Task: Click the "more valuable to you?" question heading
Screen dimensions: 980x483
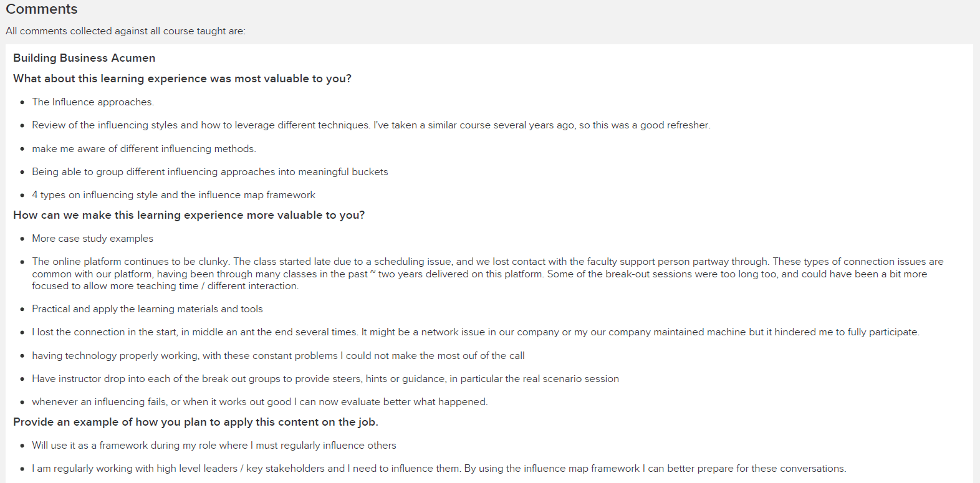Action: pos(189,215)
